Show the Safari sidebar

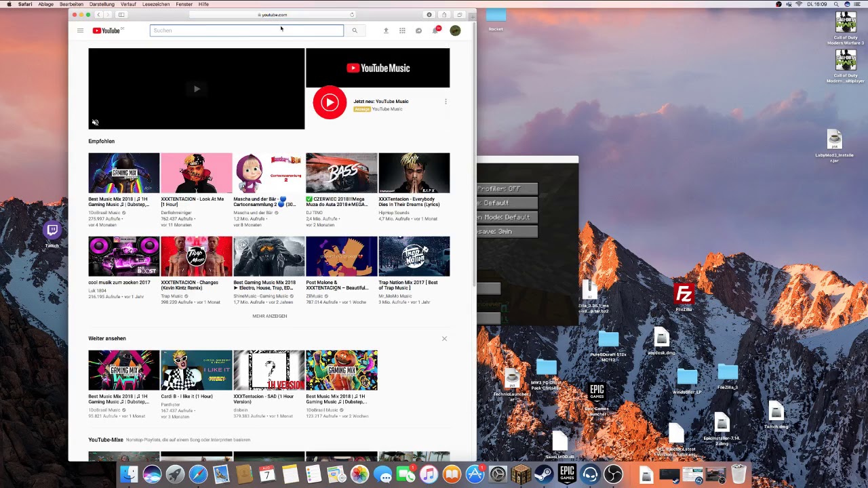[121, 14]
